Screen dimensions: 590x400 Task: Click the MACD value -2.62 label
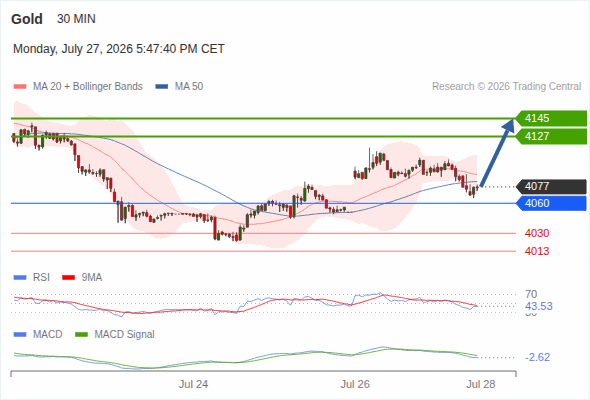(x=537, y=357)
